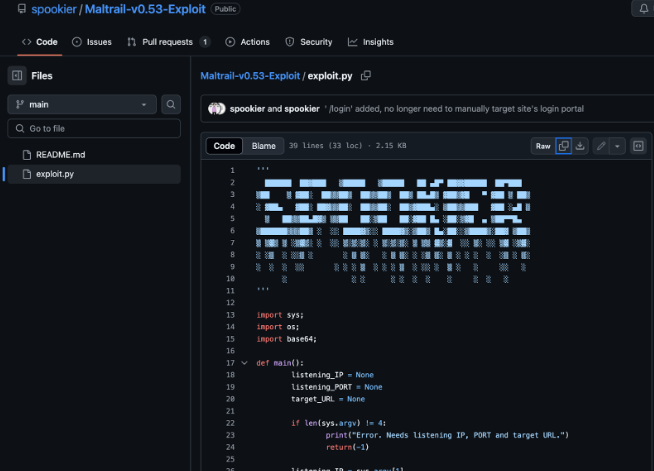The height and width of the screenshot is (471, 654).
Task: Open the Issues tab
Action: point(92,42)
